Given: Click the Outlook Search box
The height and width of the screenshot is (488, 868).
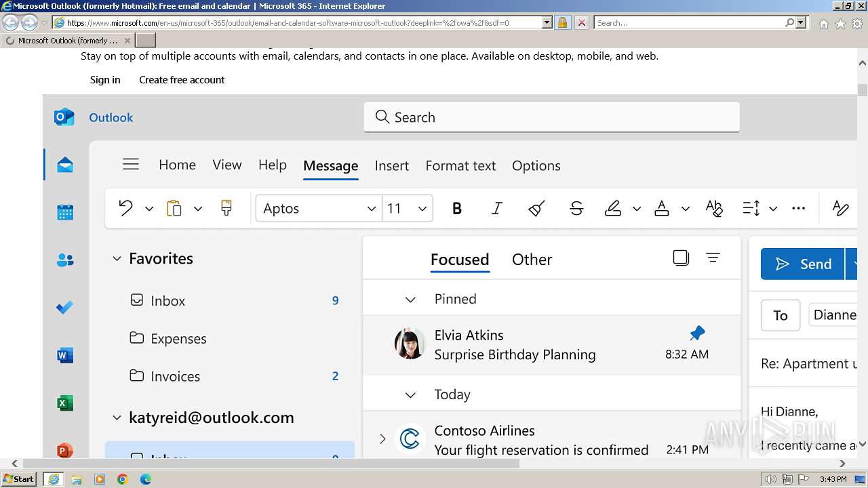Looking at the screenshot, I should coord(552,117).
